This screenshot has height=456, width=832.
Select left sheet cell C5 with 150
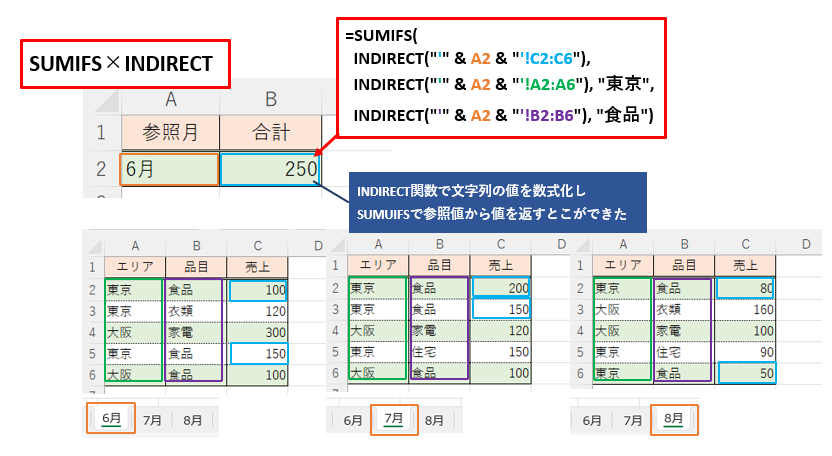tap(259, 354)
